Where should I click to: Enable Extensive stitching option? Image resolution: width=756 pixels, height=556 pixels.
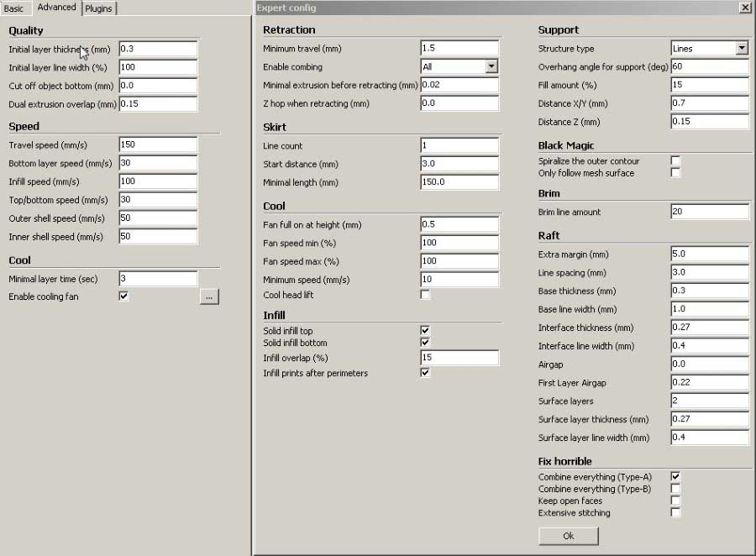pos(675,512)
